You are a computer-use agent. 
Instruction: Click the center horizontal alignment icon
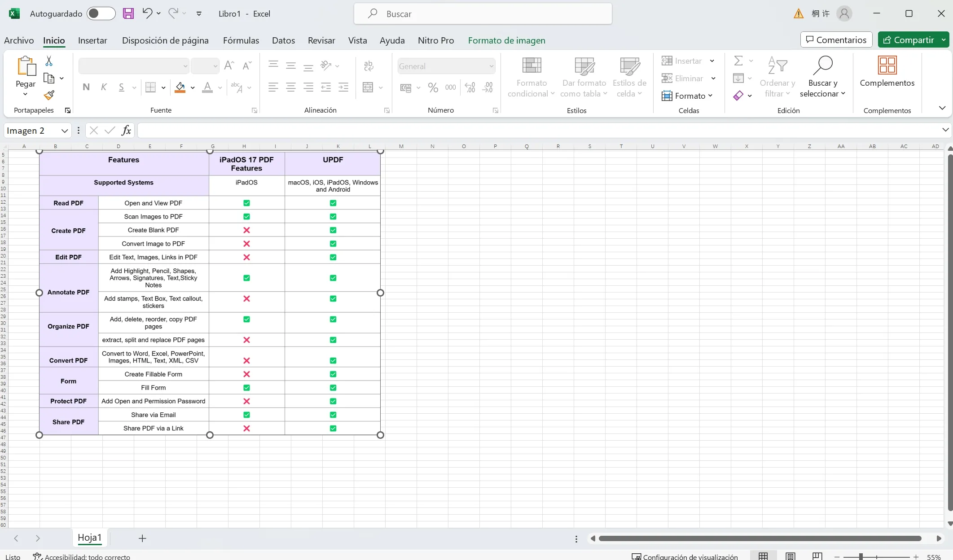291,87
